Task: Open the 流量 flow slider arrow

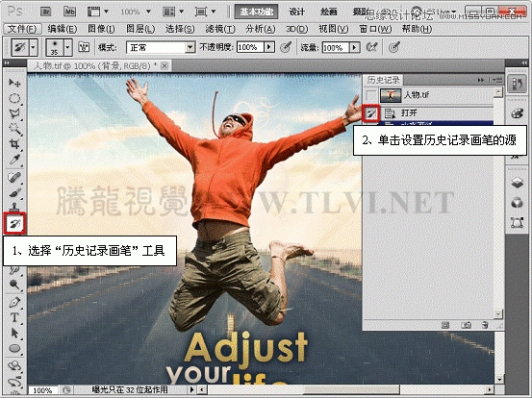Action: click(x=355, y=47)
